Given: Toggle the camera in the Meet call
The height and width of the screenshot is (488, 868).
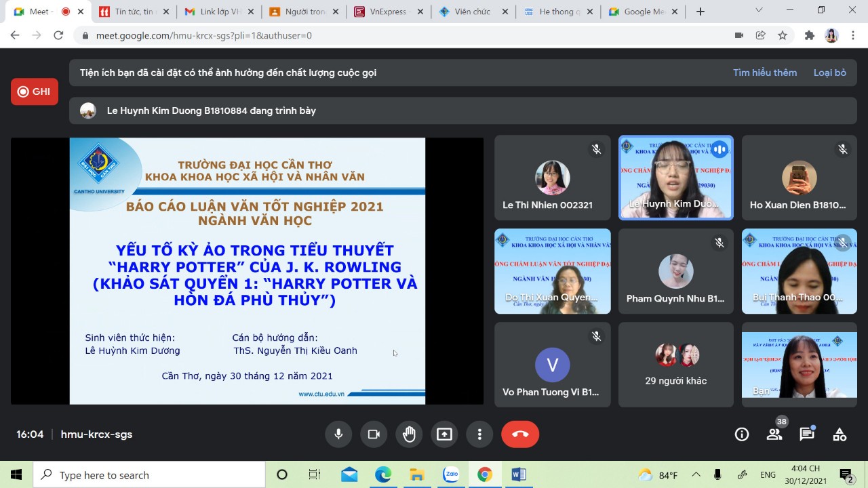Looking at the screenshot, I should pos(374,434).
